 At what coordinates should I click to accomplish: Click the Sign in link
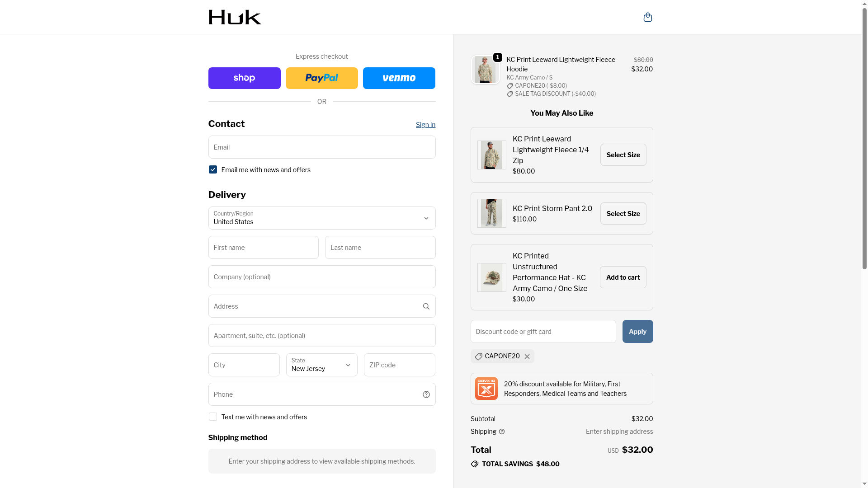426,125
